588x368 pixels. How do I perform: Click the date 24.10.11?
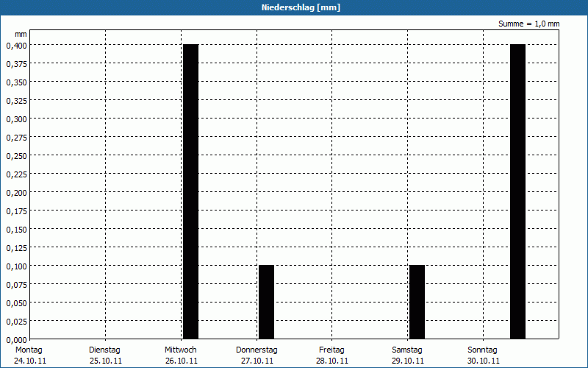tap(30, 361)
